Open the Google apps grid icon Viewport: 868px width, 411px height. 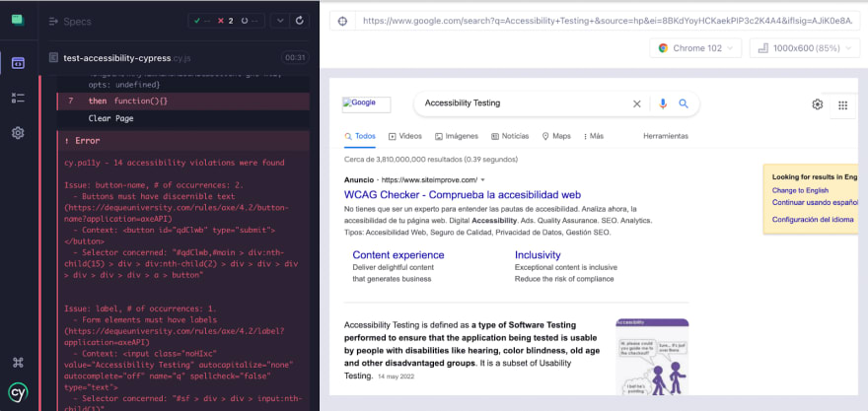coord(842,105)
